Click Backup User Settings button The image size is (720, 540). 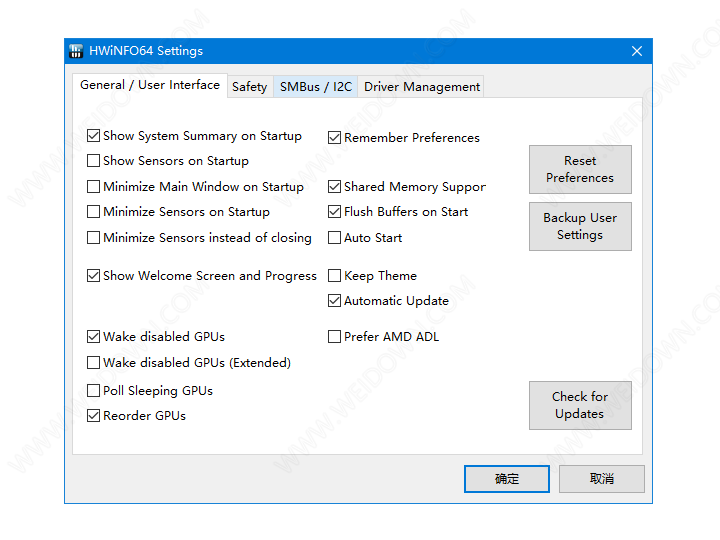coord(580,226)
